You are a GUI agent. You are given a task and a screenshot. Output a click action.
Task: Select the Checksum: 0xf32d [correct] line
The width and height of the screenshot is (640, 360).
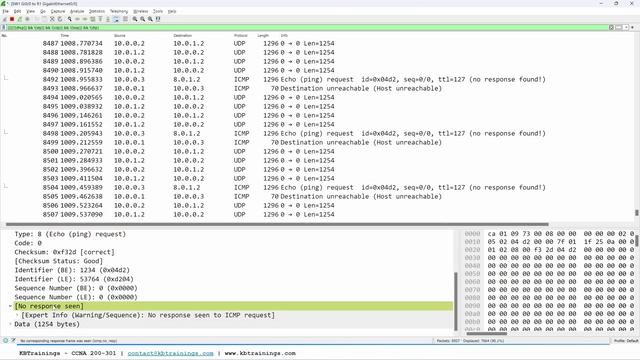click(x=64, y=252)
